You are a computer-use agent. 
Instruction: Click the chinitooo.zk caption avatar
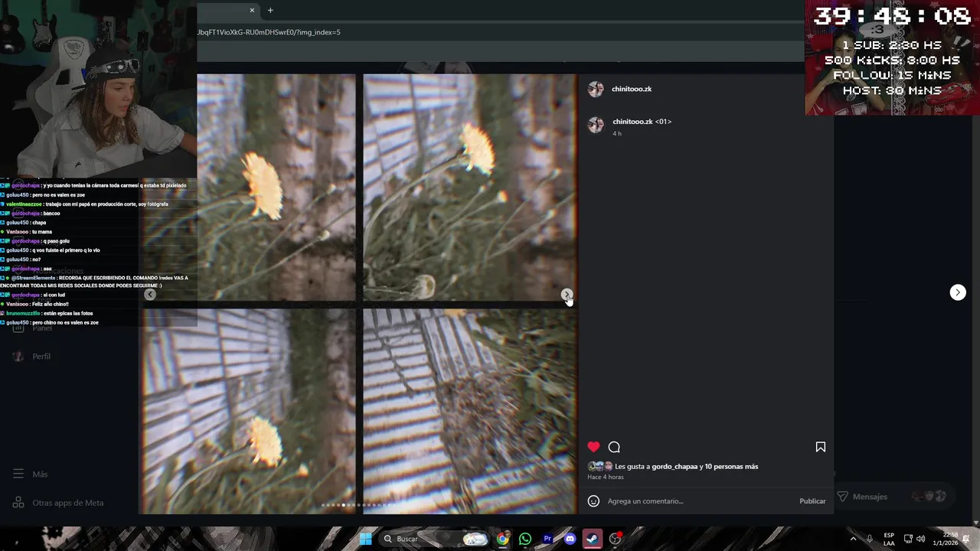click(596, 126)
